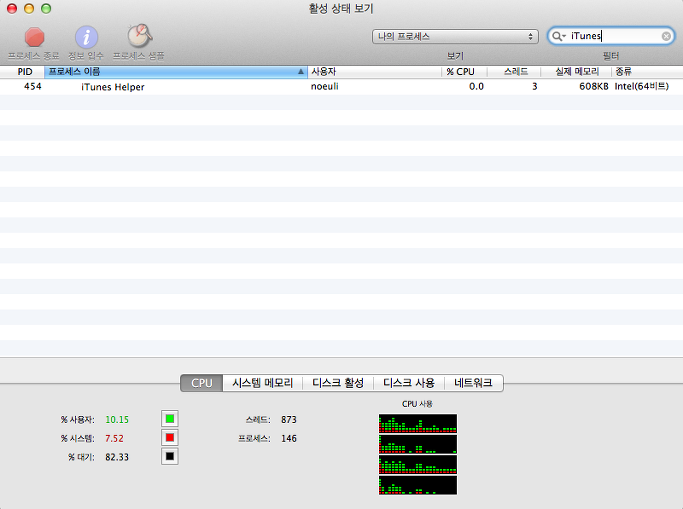Click the 스레드 count 873
This screenshot has width=683, height=509.
pos(289,420)
